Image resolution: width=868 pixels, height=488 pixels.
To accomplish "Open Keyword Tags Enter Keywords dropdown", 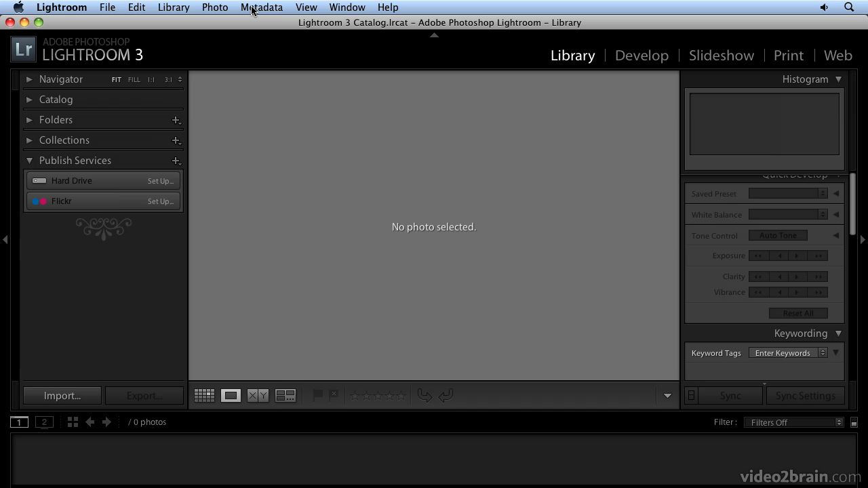I will [788, 353].
